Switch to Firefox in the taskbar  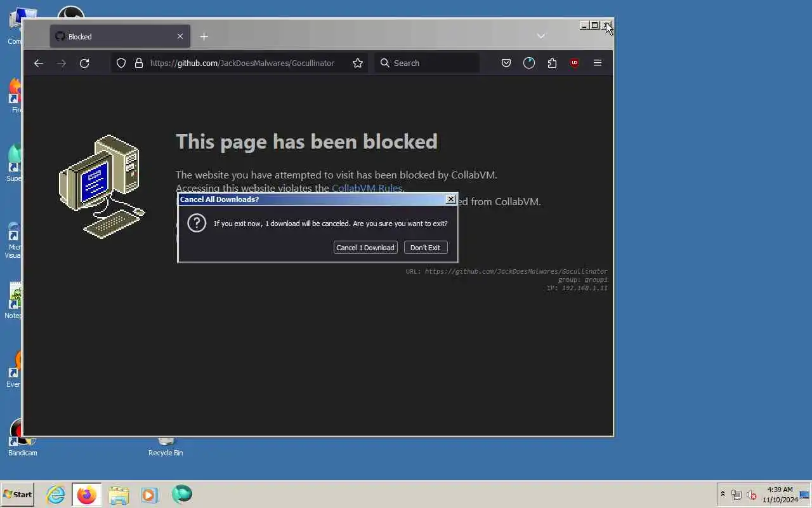(x=87, y=494)
